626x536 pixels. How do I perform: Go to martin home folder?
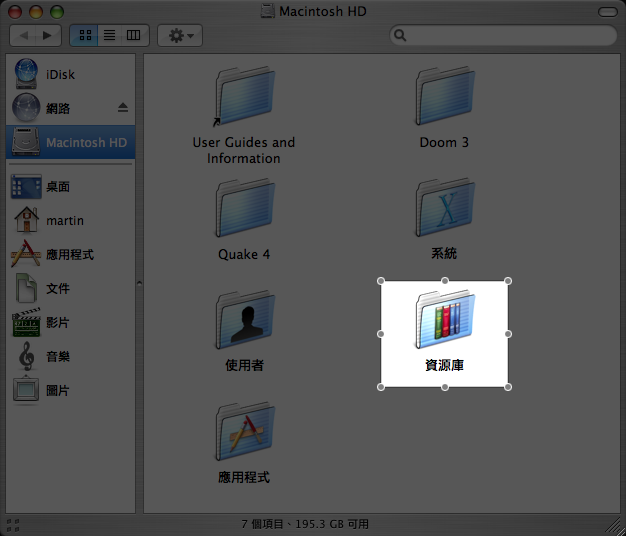(70, 220)
